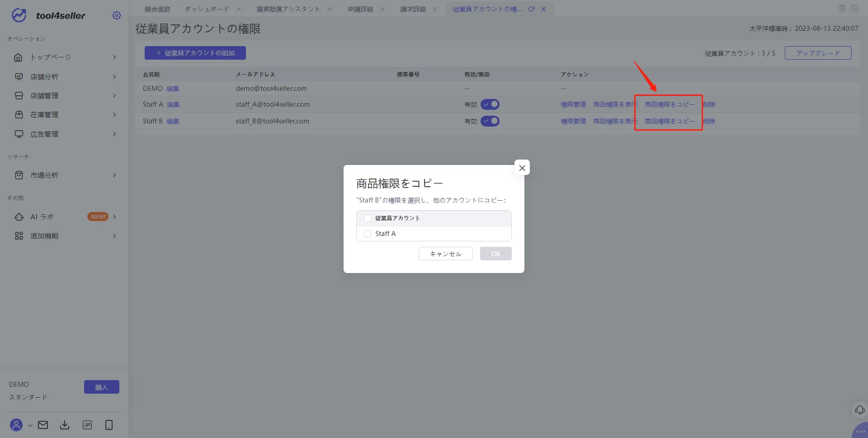Select the 従業員アカウントの権... tab
This screenshot has width=868, height=438.
487,9
